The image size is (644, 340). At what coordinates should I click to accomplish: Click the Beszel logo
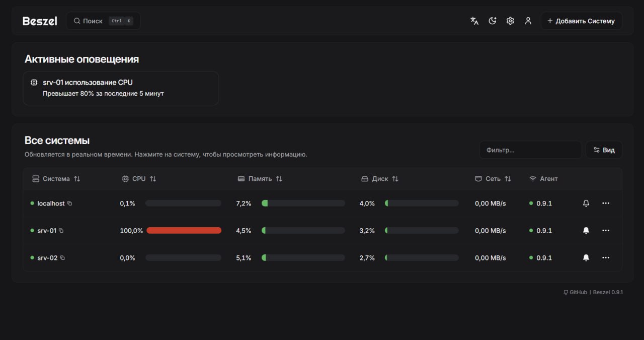click(x=40, y=21)
